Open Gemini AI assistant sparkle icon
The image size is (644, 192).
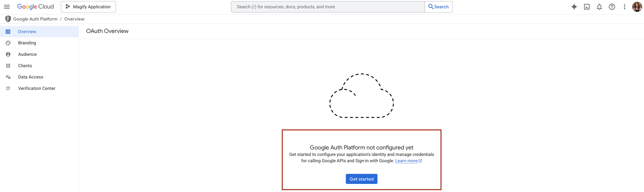click(574, 7)
